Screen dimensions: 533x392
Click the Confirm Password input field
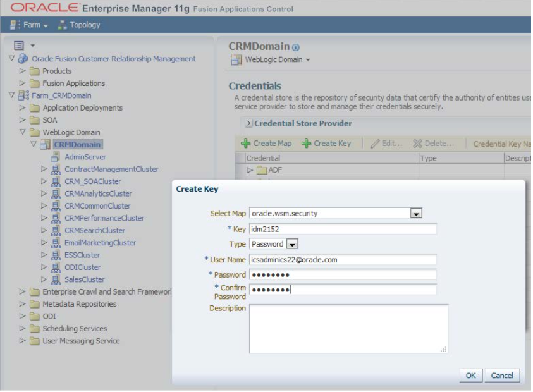343,290
